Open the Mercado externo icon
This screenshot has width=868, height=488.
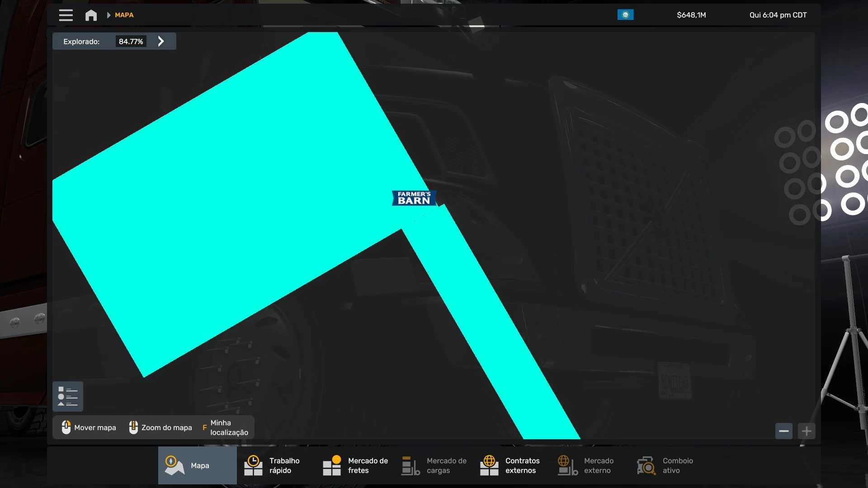pyautogui.click(x=568, y=465)
